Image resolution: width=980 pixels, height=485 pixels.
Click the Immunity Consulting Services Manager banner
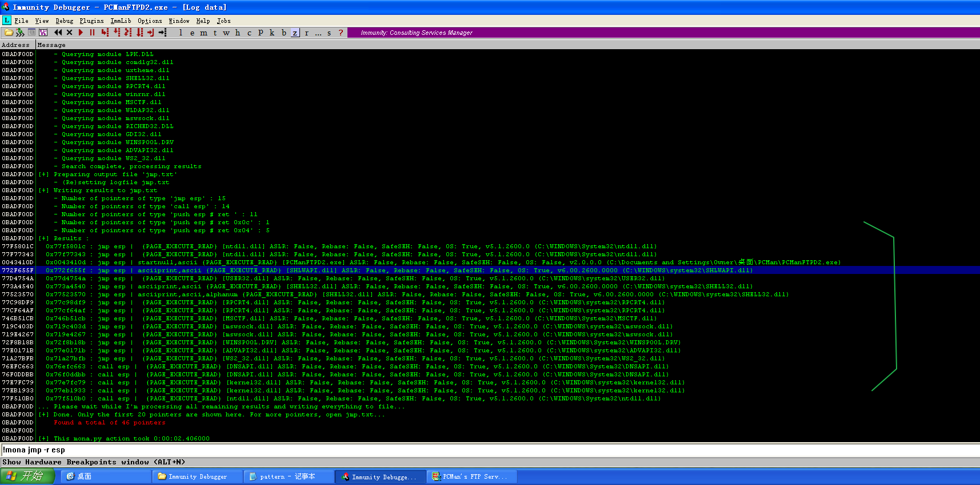coord(417,33)
